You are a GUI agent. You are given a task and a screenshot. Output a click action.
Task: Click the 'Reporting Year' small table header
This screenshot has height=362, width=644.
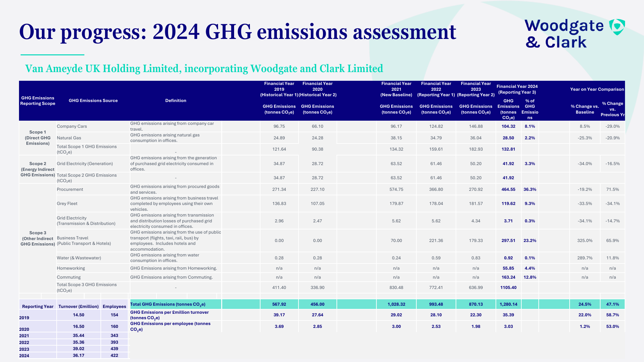click(38, 307)
